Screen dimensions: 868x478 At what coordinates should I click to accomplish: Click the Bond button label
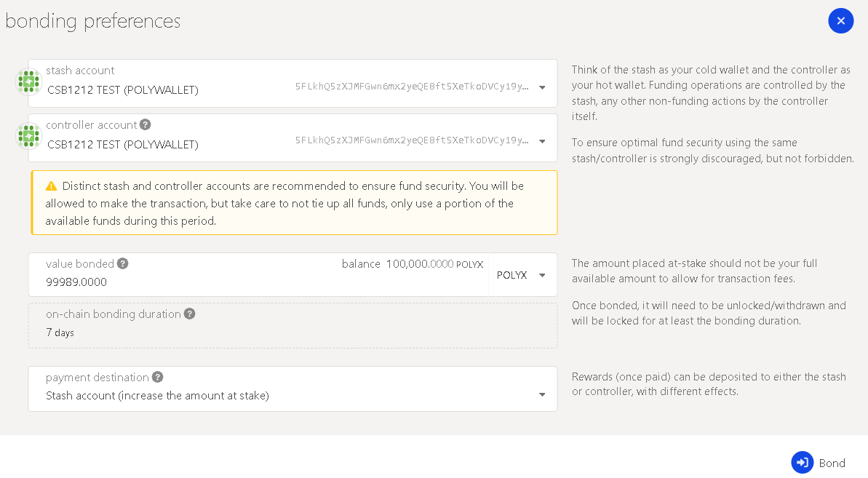pos(832,463)
